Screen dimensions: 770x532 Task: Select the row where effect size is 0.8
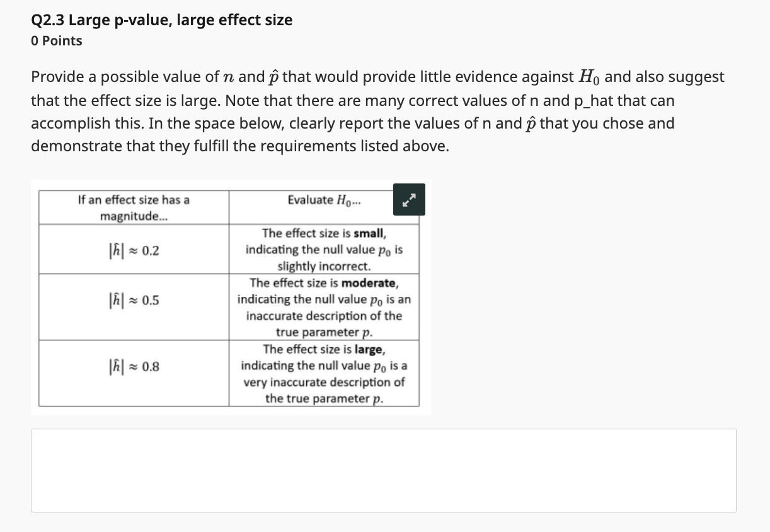coord(133,367)
